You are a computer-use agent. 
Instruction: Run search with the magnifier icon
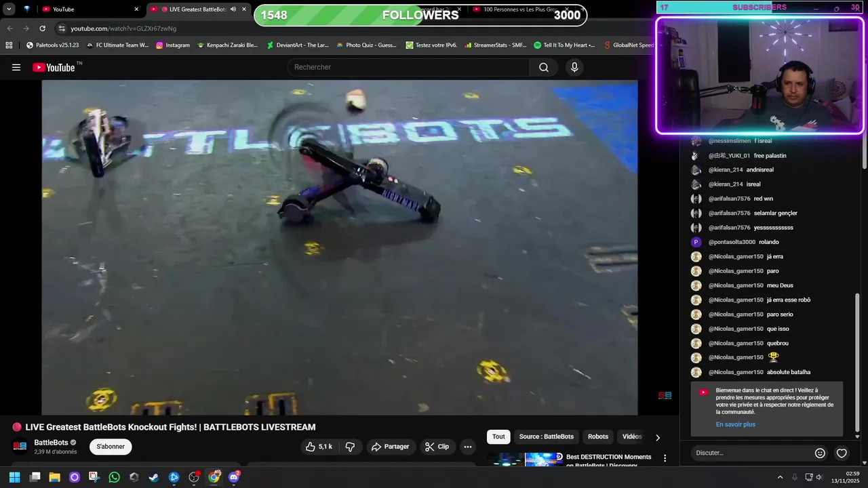(x=544, y=67)
